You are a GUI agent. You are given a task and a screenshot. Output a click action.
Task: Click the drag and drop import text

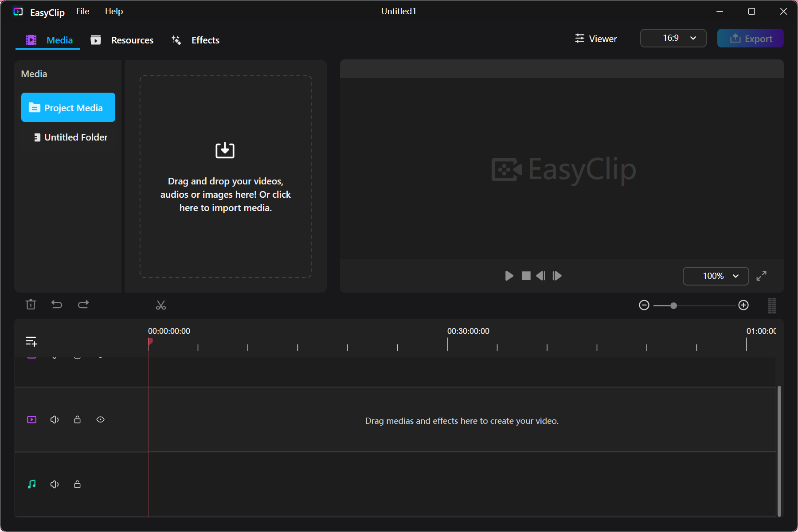tap(226, 195)
